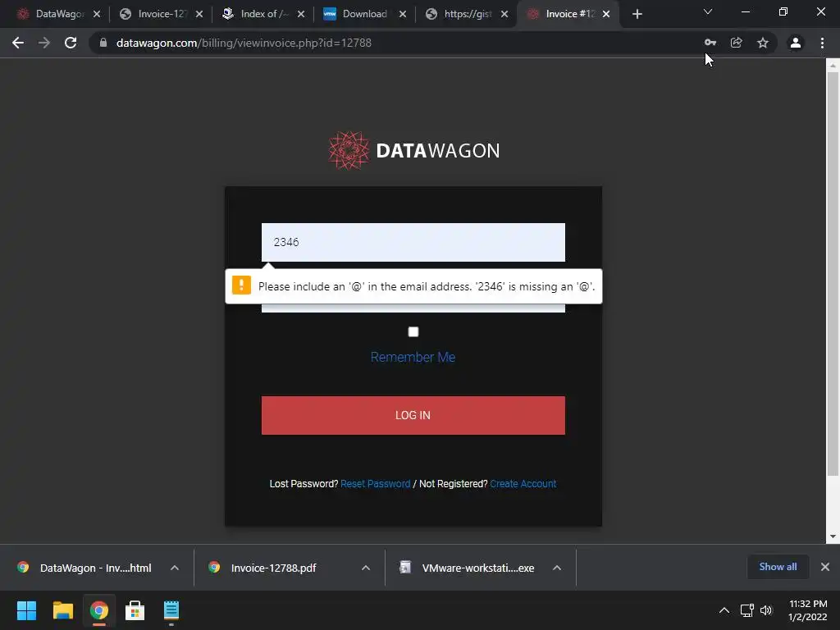This screenshot has width=840, height=630.
Task: Expand options for Invoice-12788.pdf download
Action: [366, 568]
